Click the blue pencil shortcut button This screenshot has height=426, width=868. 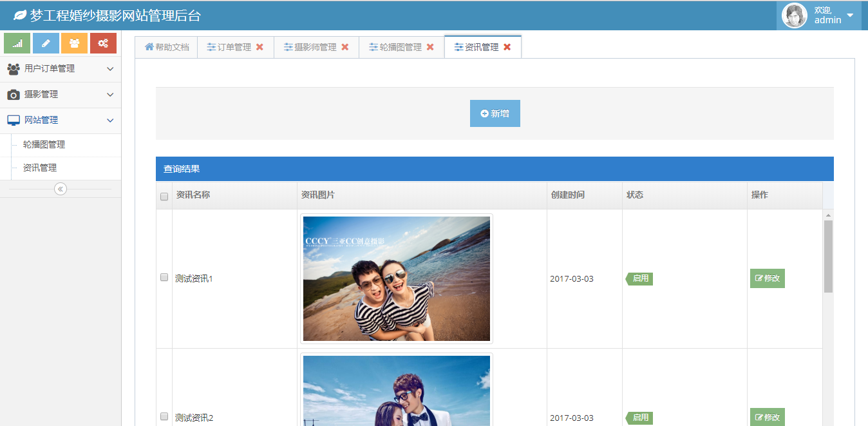46,43
